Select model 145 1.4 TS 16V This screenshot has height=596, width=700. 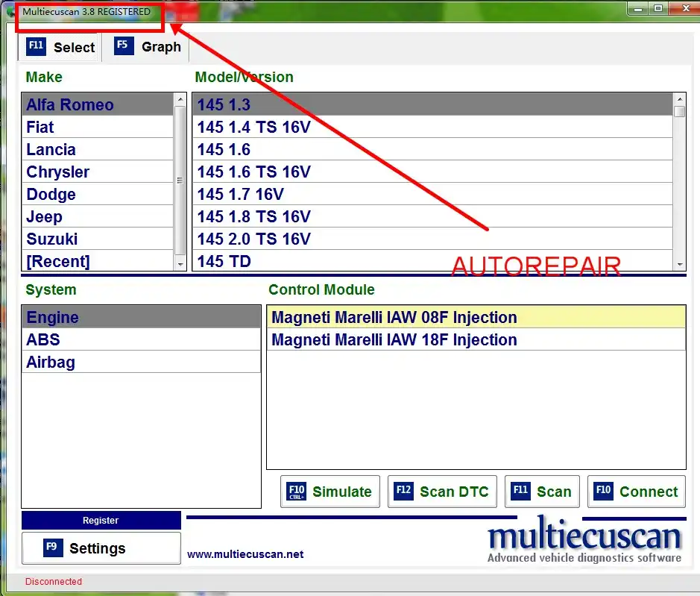pyautogui.click(x=432, y=127)
